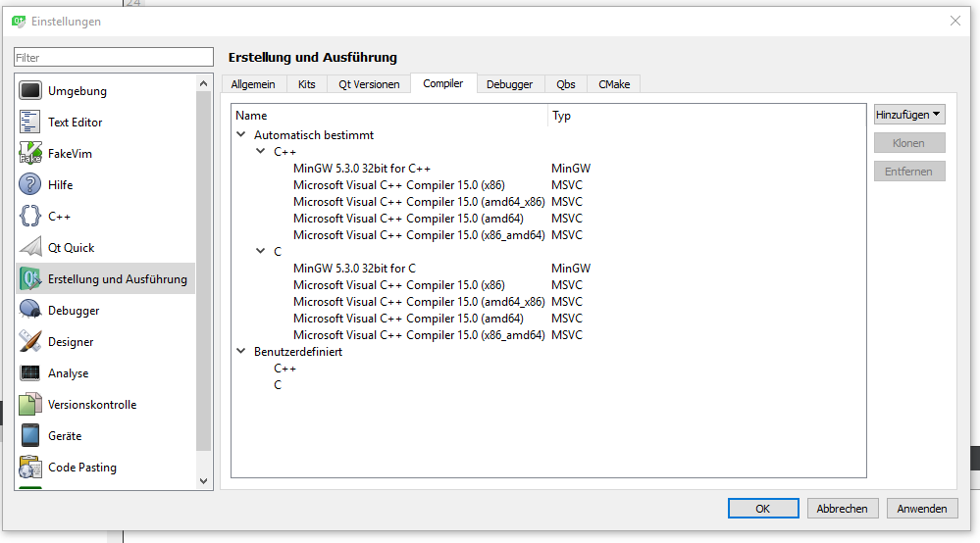Image resolution: width=980 pixels, height=543 pixels.
Task: Select C++ group's MSVC 15.0 (x86) compiler
Action: 398,184
